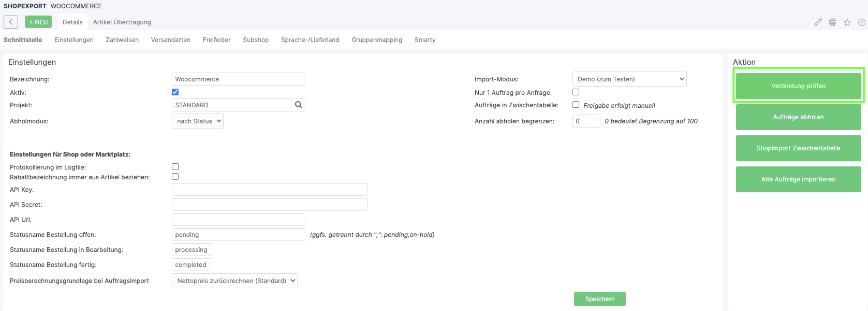
Task: Click the Bezeichnung input field
Action: click(239, 79)
